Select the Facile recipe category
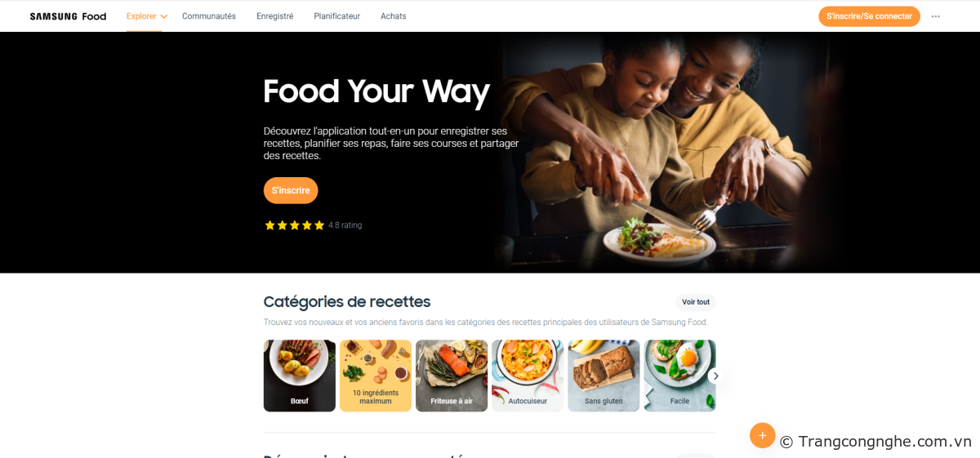 pyautogui.click(x=679, y=376)
